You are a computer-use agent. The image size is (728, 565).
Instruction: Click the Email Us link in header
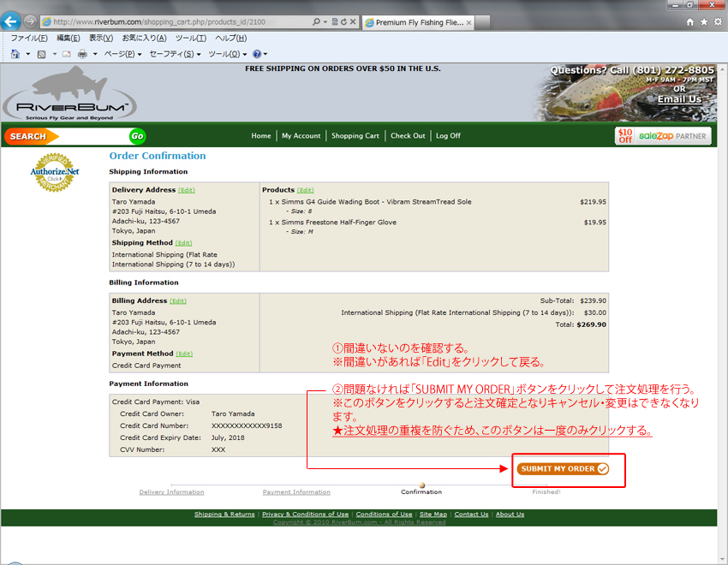tap(679, 98)
